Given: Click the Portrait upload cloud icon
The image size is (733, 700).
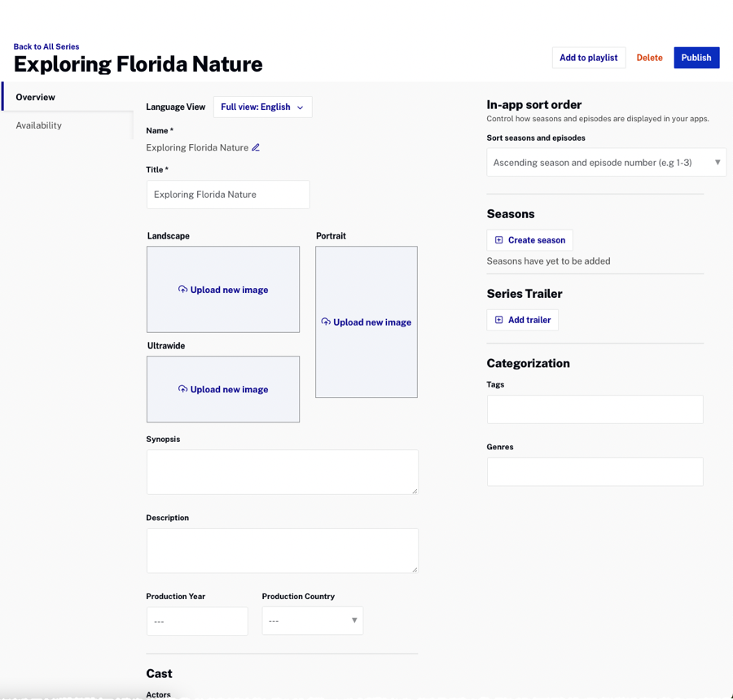Looking at the screenshot, I should click(x=326, y=322).
